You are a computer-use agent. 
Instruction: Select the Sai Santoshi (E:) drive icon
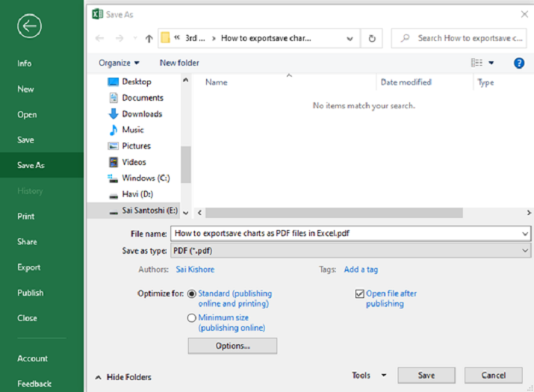click(x=114, y=213)
